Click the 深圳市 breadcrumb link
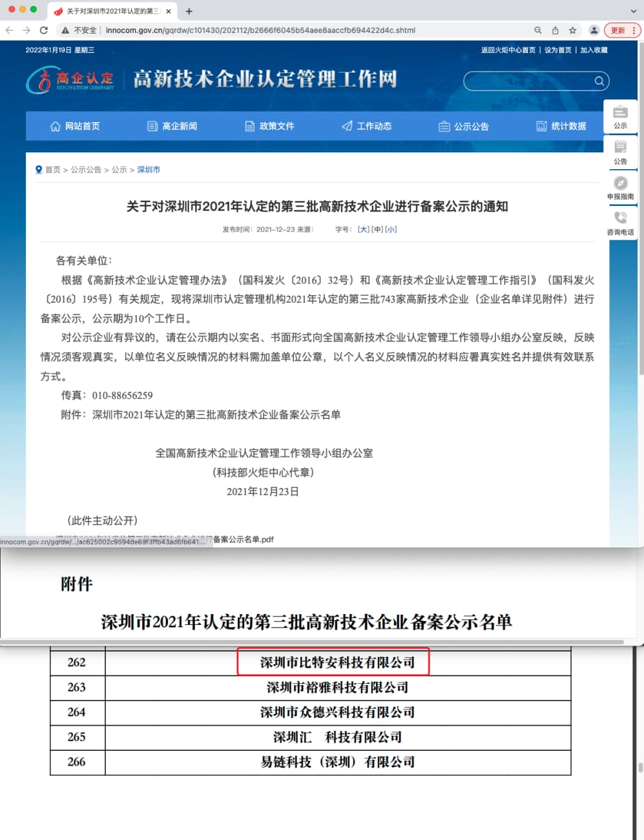The height and width of the screenshot is (840, 644). point(149,170)
